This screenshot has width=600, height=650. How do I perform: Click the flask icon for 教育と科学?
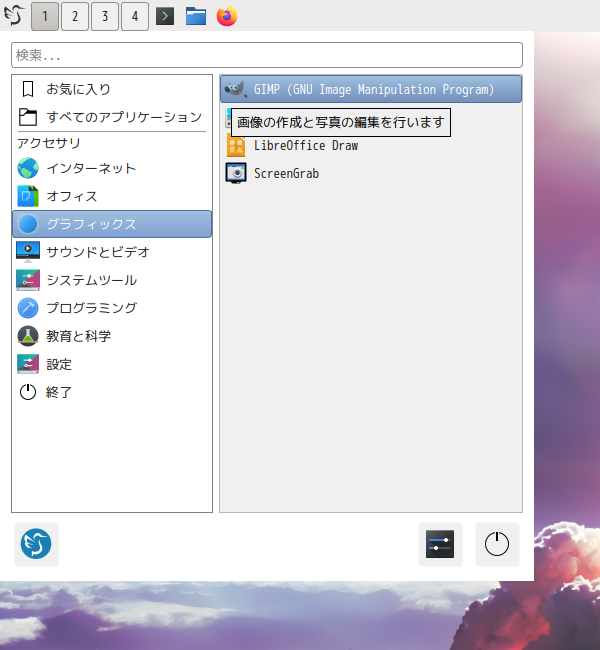[x=28, y=336]
